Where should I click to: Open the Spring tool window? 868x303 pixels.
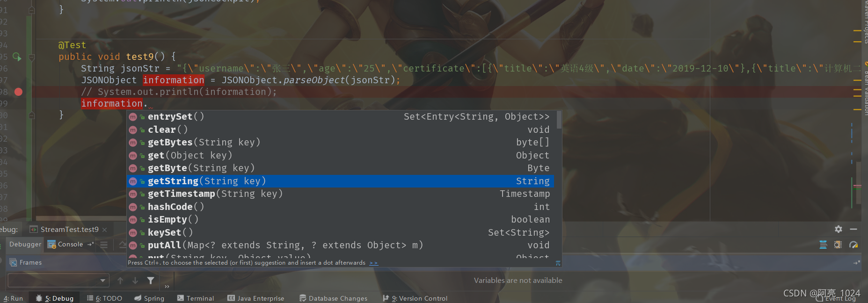[x=149, y=298]
